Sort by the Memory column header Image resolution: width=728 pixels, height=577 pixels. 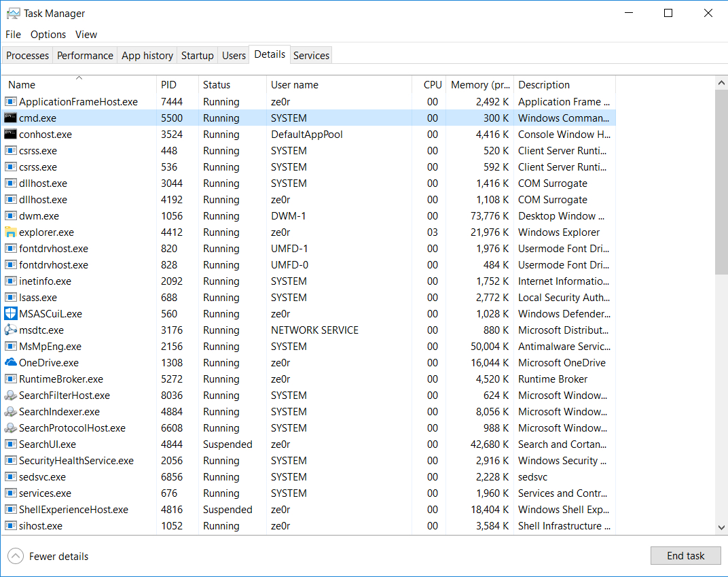[479, 84]
